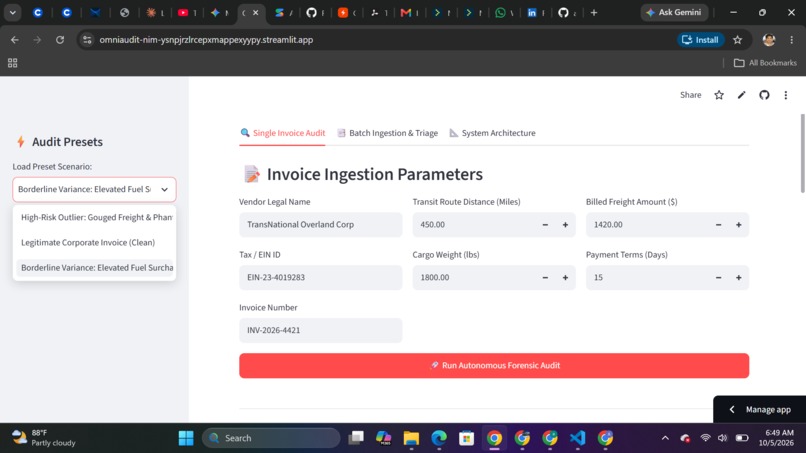Open the GitHub icon in Streamlit toolbar
This screenshot has width=806, height=453.
[x=764, y=95]
